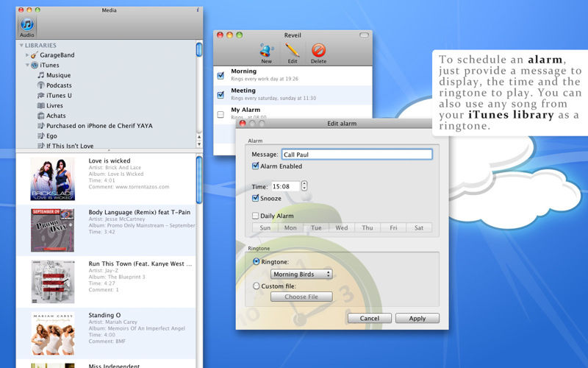The width and height of the screenshot is (588, 368).
Task: Click the song list scrollbar thumb
Action: point(199,180)
